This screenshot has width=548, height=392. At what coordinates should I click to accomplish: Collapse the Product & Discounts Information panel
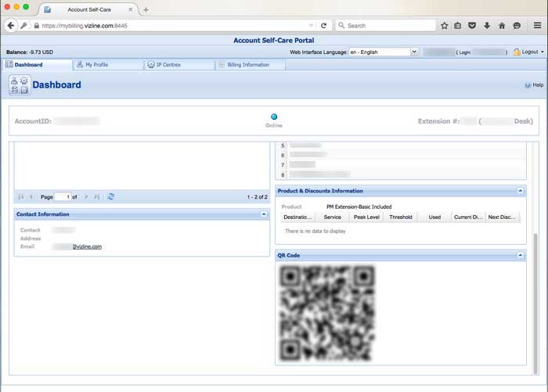[520, 191]
